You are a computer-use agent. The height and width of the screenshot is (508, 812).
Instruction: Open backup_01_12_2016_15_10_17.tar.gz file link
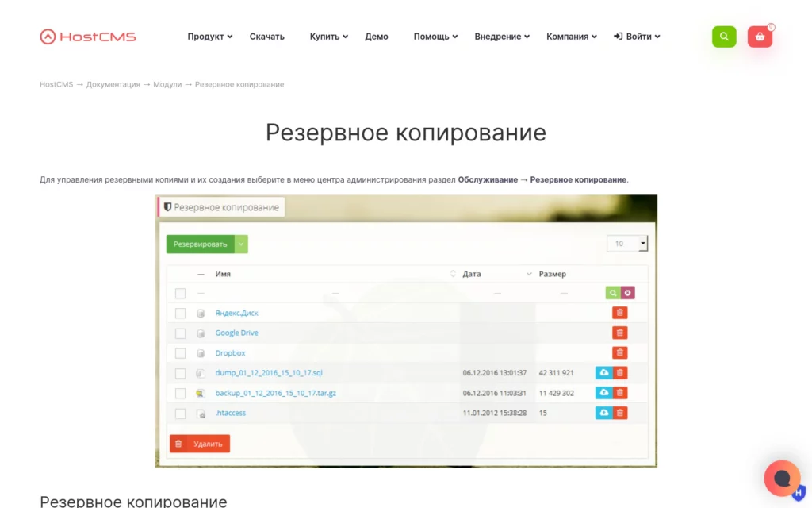[x=275, y=393]
